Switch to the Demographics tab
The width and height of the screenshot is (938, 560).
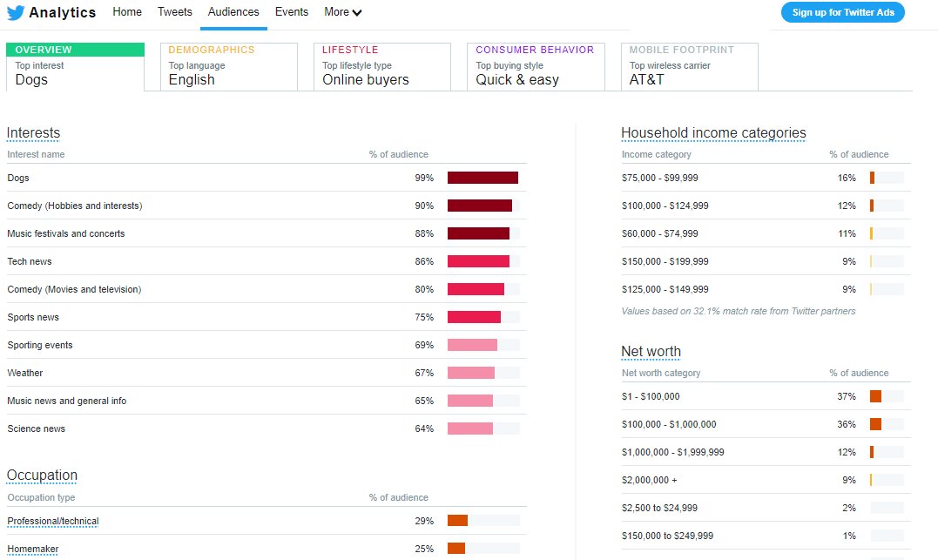228,67
